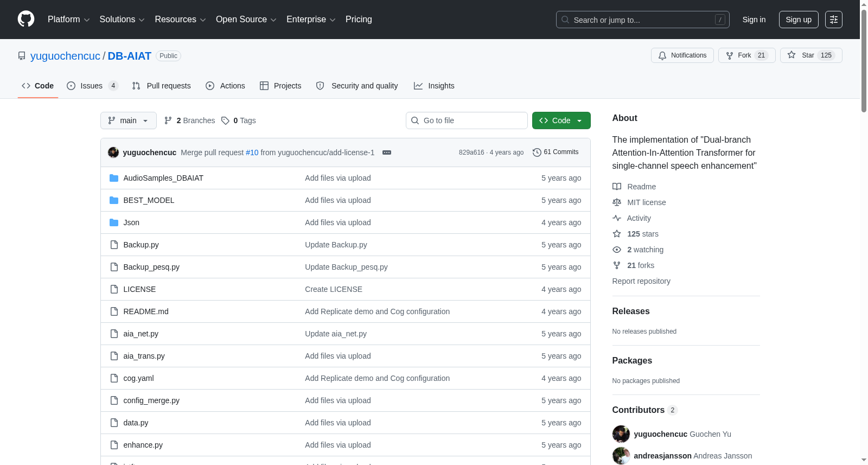Open the aia_trans.py file
Screen dimensions: 868x465
pyautogui.click(x=144, y=356)
